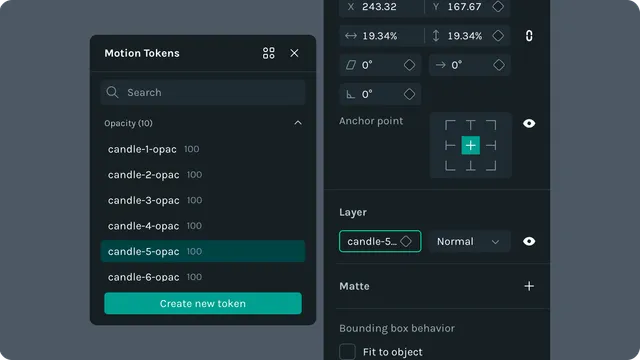Select the candle-2-opac token

point(203,175)
